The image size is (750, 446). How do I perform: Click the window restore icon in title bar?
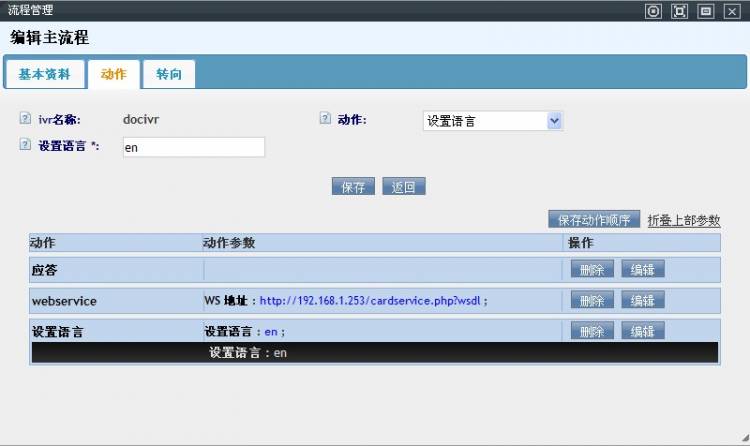click(705, 11)
